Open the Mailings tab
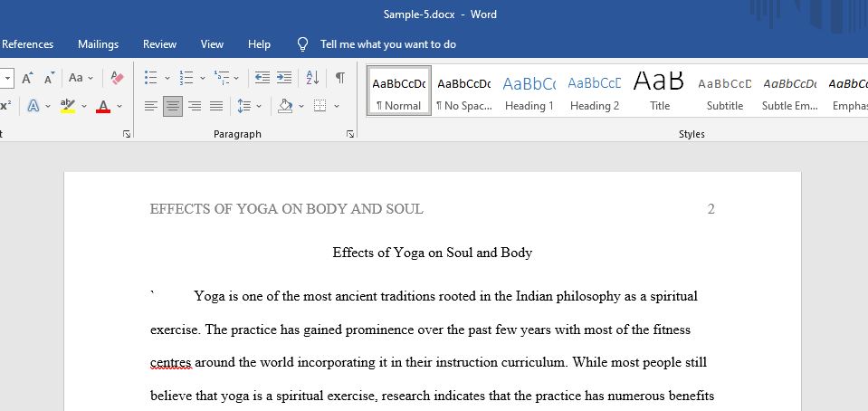Screen dimensions: 868x411 click(x=98, y=44)
